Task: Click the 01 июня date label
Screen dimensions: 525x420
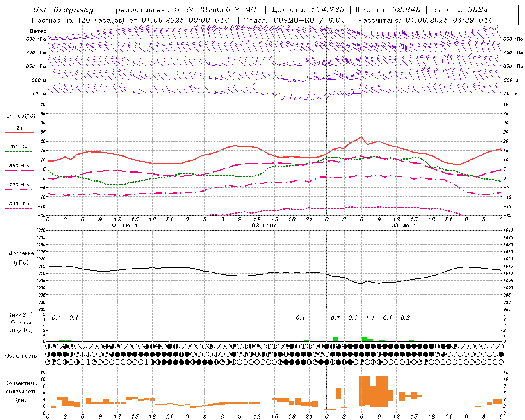Action: click(125, 226)
